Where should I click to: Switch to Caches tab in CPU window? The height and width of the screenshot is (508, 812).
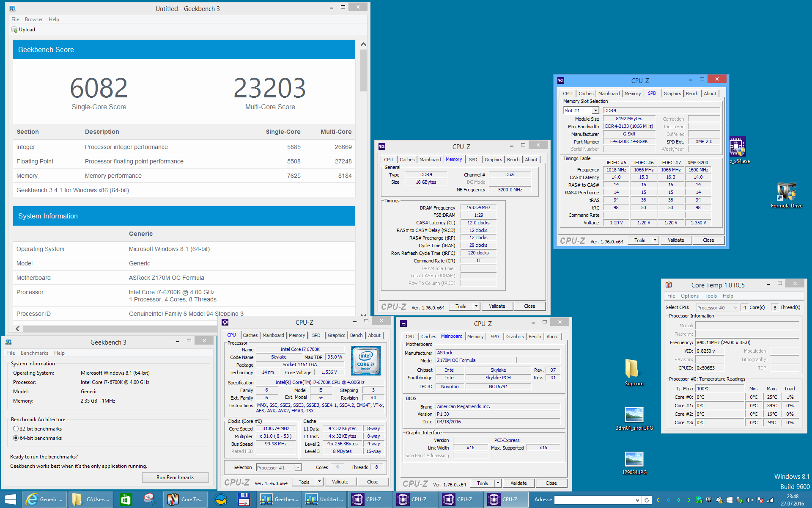[250, 335]
